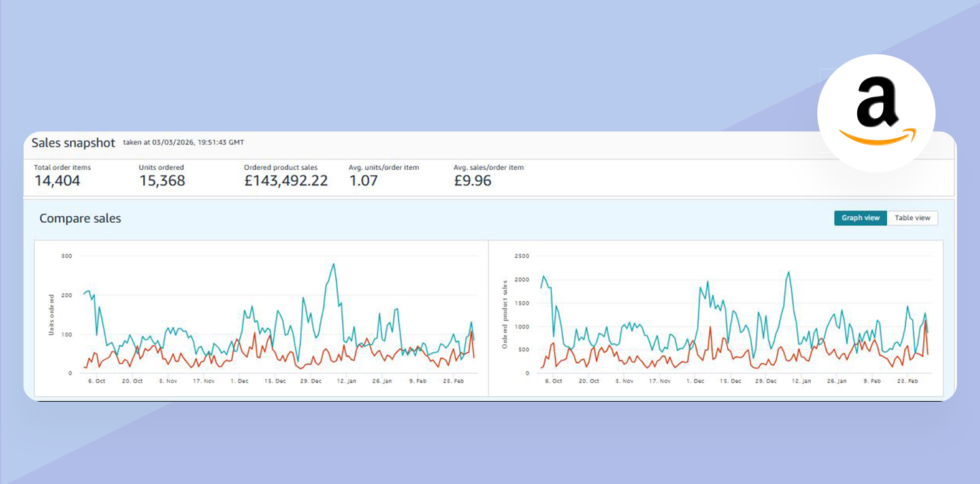Click the 6. Oct label on Units ordered chart
This screenshot has height=484, width=980.
click(x=96, y=381)
